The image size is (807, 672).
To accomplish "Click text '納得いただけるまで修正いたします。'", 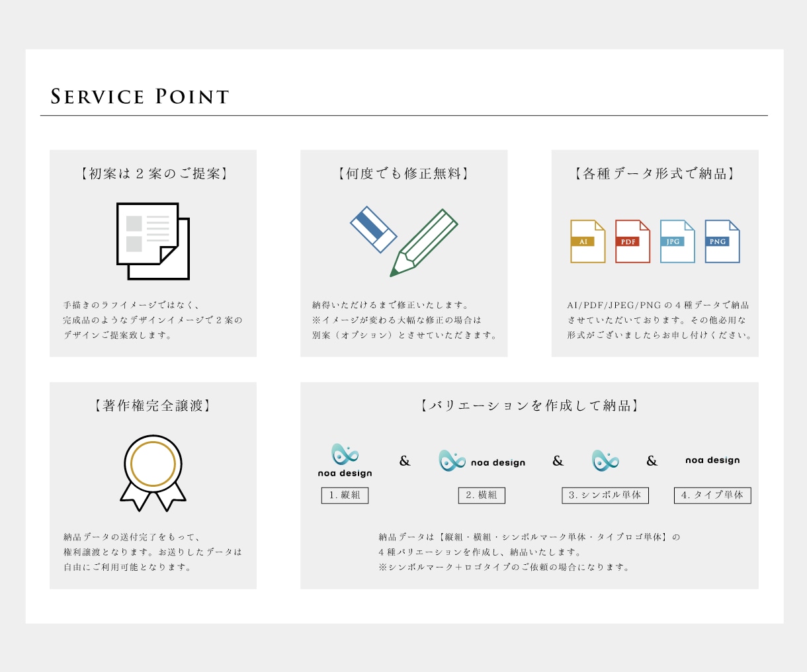I will tap(392, 305).
